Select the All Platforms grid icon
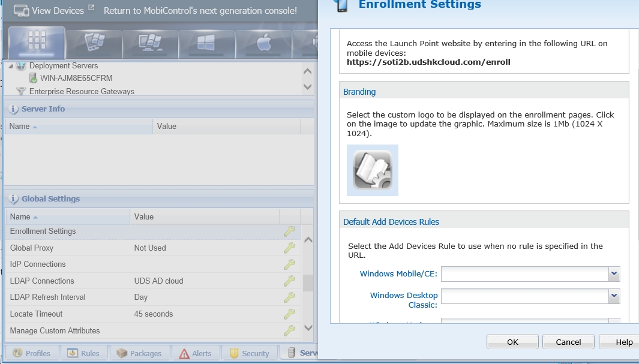This screenshot has width=639, height=364. (37, 40)
